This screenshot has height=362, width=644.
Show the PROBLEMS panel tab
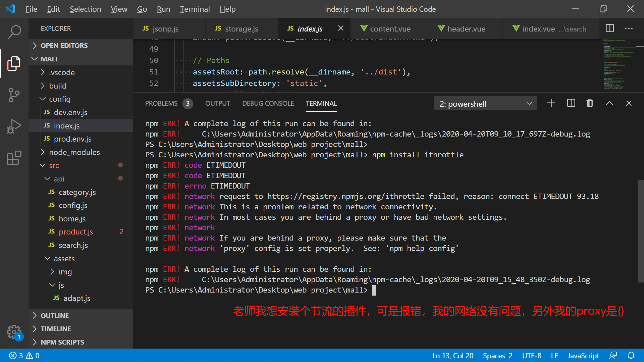[x=161, y=103]
